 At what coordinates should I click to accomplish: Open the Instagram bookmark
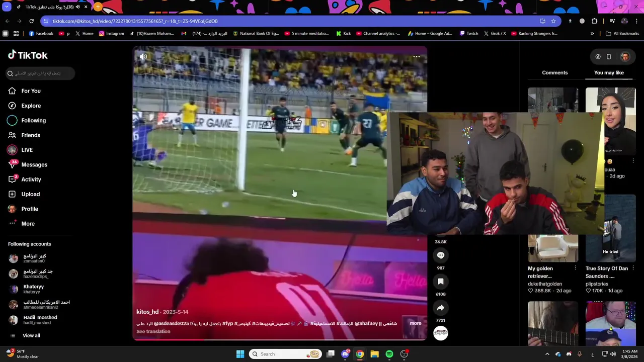[x=111, y=34]
